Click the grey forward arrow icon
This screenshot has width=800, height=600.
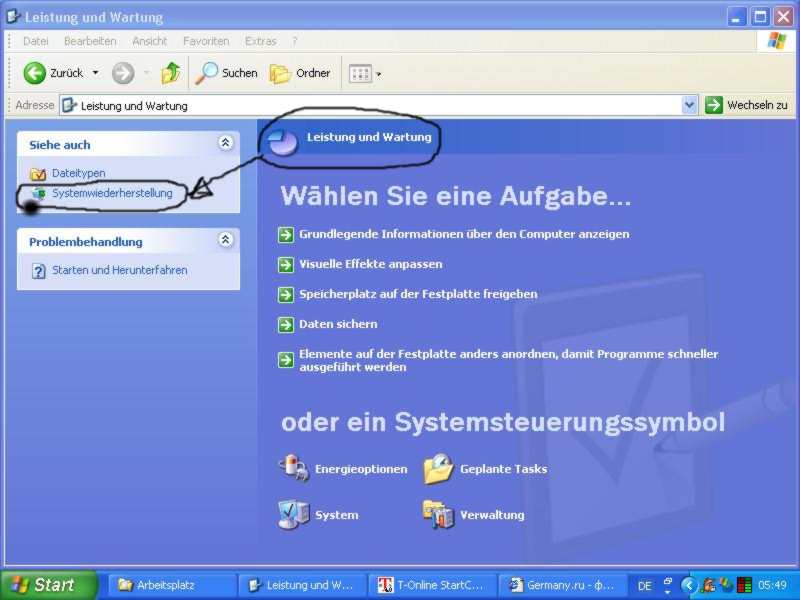click(123, 73)
